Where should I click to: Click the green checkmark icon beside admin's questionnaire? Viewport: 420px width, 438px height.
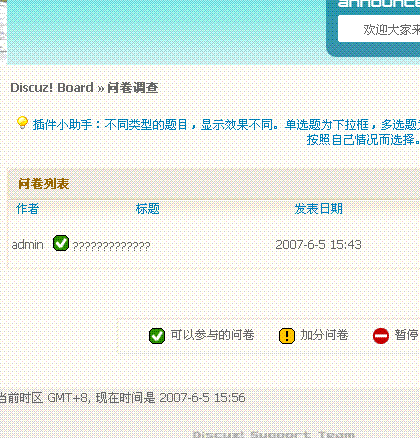click(61, 243)
